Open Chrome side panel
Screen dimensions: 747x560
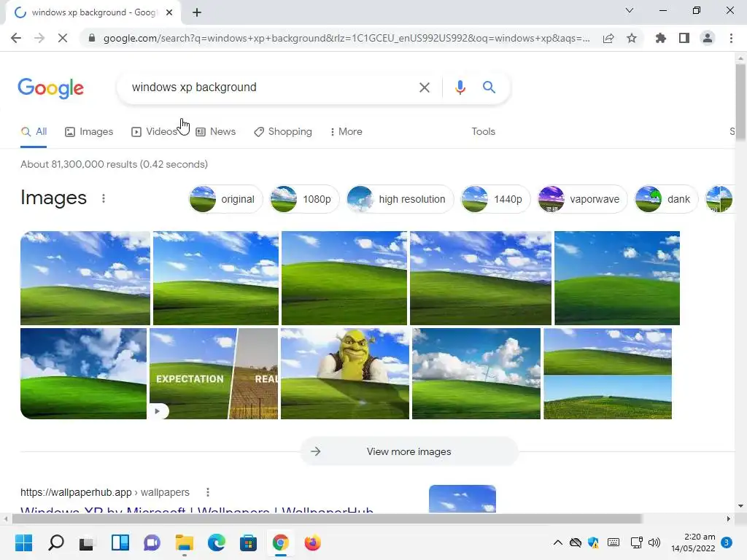coord(684,38)
